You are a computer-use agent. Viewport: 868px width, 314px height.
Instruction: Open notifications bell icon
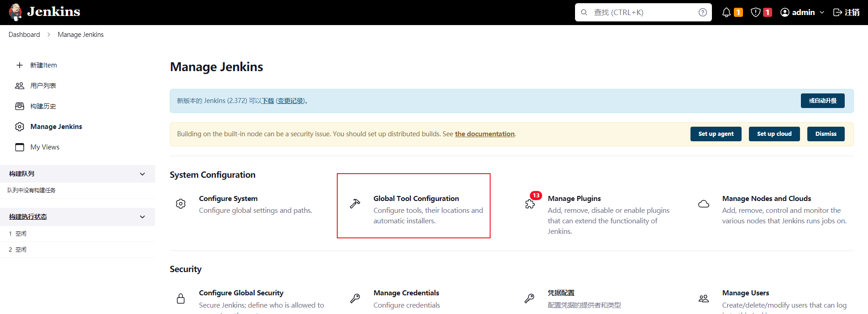tap(727, 12)
